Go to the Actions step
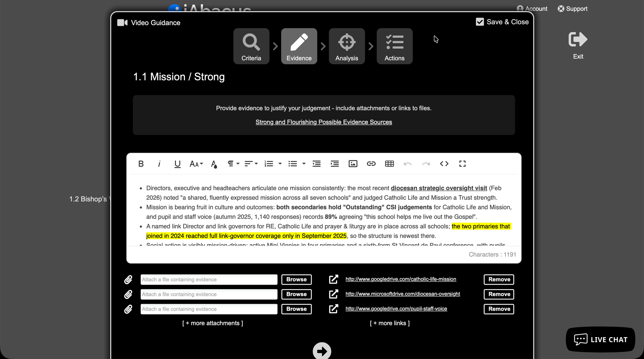The image size is (644, 359). pyautogui.click(x=394, y=46)
